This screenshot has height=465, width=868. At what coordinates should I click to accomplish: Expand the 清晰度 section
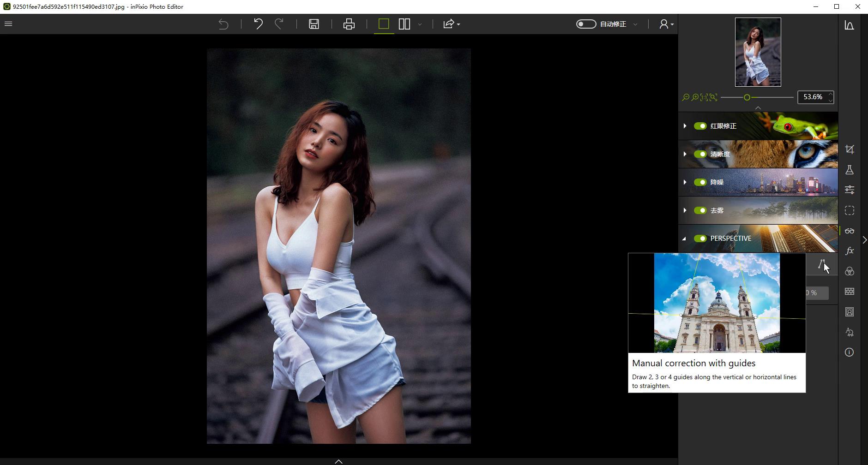click(685, 154)
